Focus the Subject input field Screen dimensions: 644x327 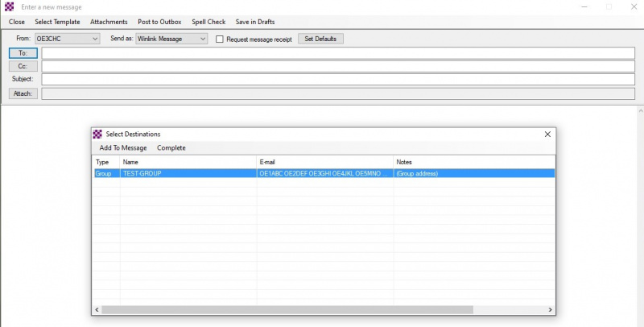pos(338,79)
